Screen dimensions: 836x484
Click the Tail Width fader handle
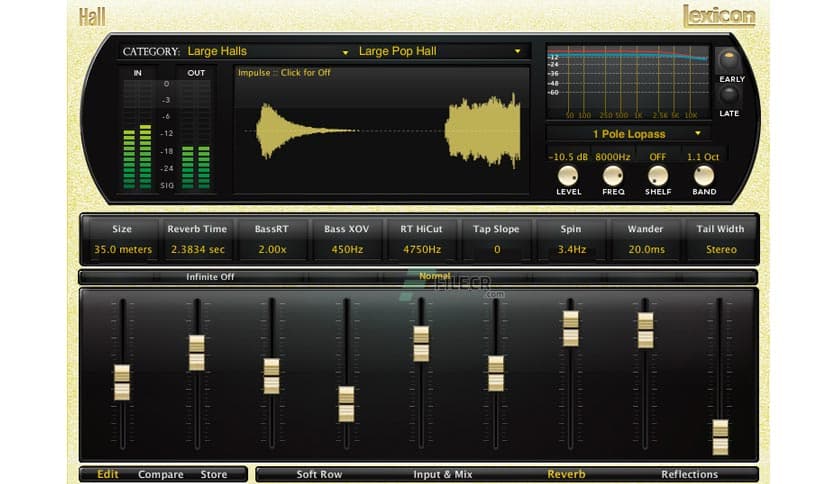click(720, 438)
